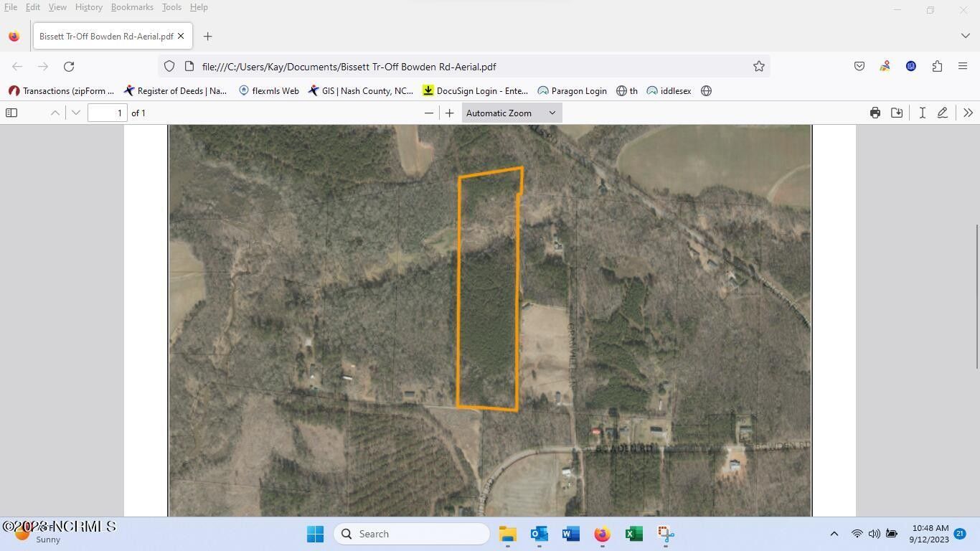Screen dimensions: 980x551
Task: Go to next page with down chevron
Action: coord(76,113)
